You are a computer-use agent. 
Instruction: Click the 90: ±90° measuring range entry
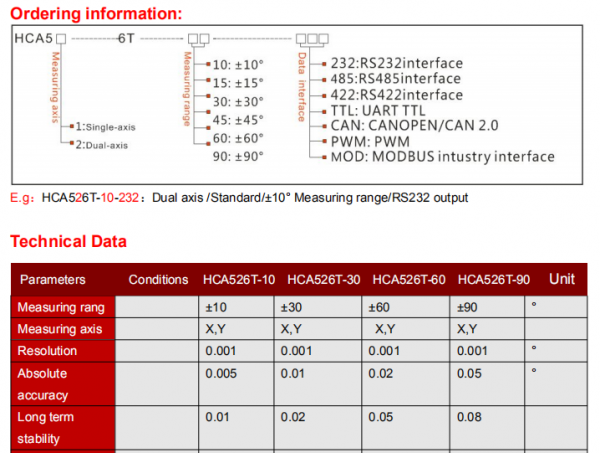click(x=237, y=158)
